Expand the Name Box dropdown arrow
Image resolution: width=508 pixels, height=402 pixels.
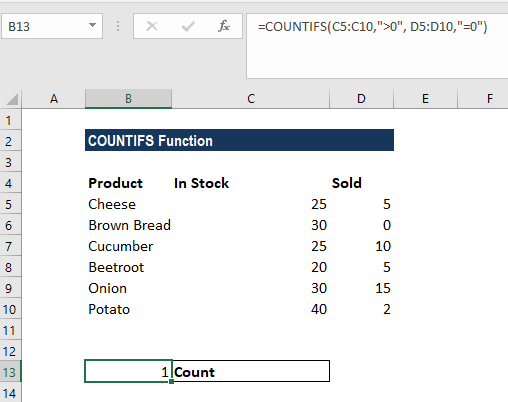coord(92,26)
